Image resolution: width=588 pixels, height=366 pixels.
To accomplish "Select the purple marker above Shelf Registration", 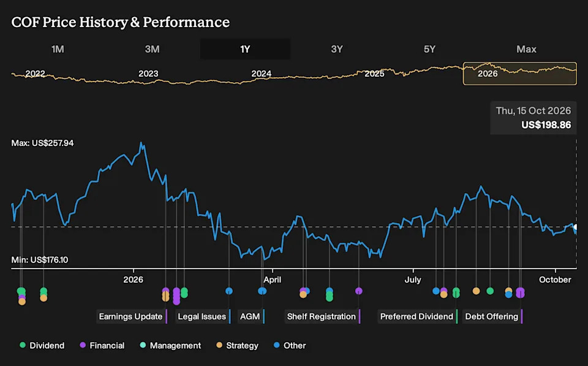I will 359,291.
